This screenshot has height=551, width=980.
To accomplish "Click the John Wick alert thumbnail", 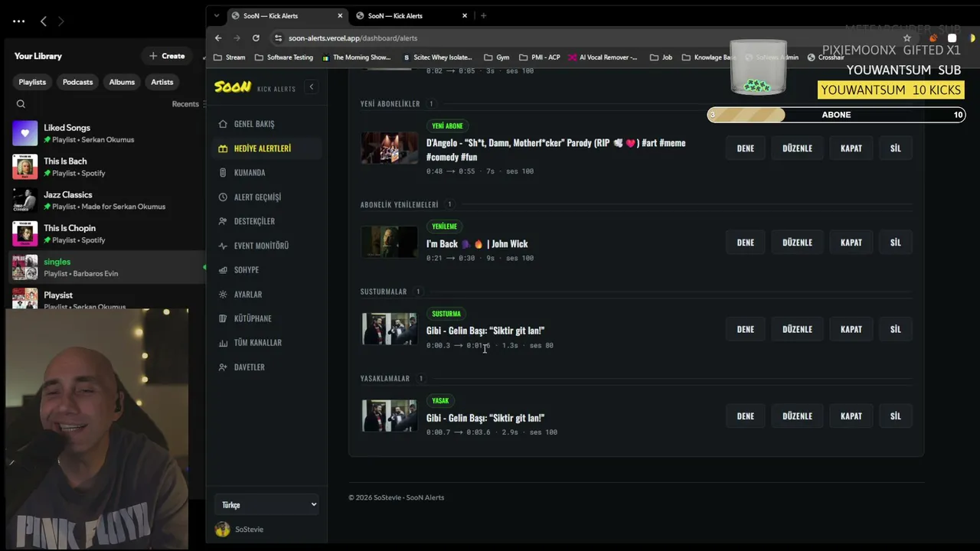I will [x=390, y=243].
